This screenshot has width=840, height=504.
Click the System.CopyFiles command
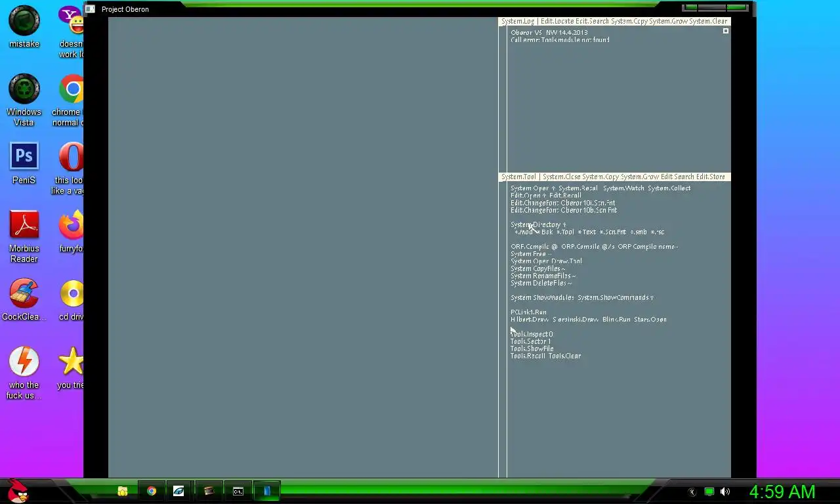[535, 268]
